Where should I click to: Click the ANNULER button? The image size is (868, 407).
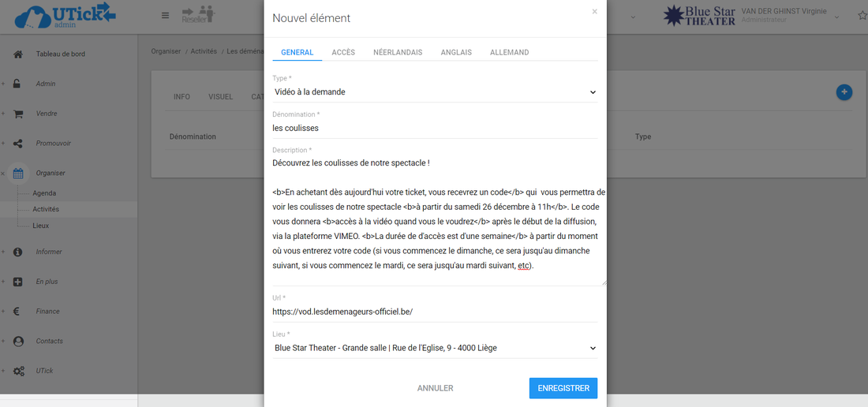[x=435, y=388]
